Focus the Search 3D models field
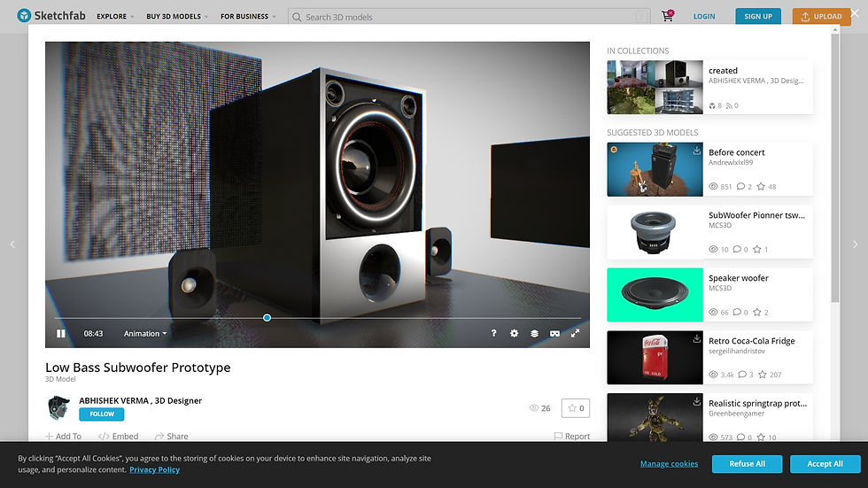Screen dimensions: 868x488 (x=469, y=17)
